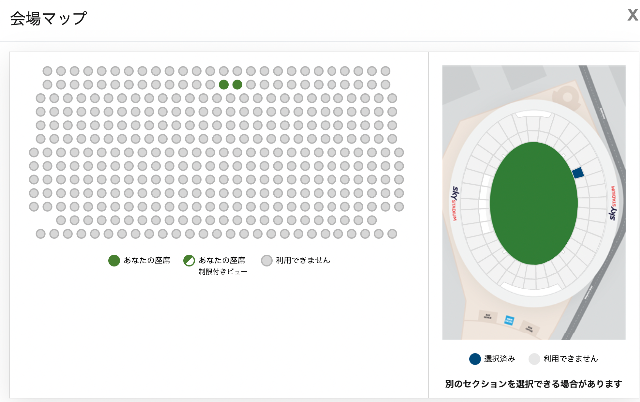Click the light grey 利用できません circle under stadium
Screen dimensions: 640x402
click(x=534, y=359)
